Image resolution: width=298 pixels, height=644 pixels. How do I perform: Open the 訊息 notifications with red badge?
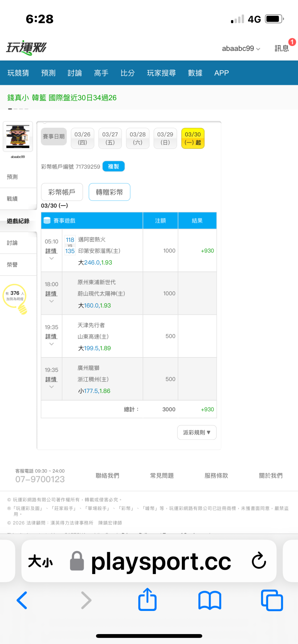[282, 48]
